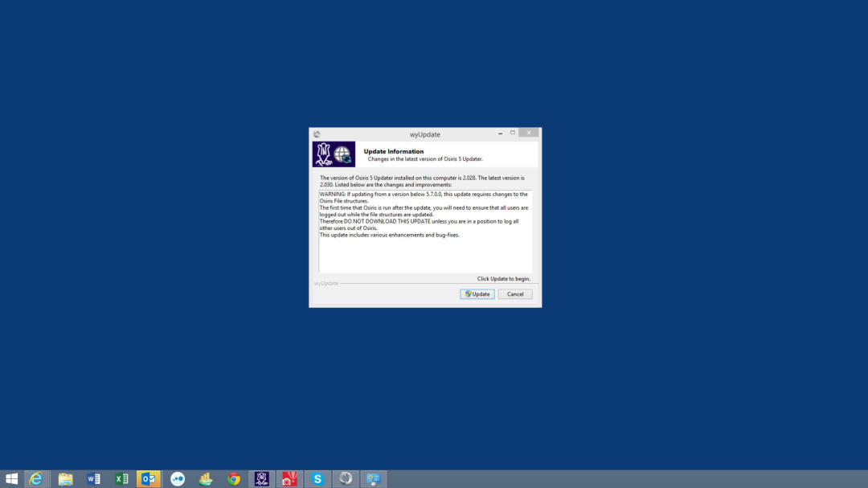The height and width of the screenshot is (488, 868).
Task: Switch to wyUpdate gray circle taskbar icon
Action: tap(346, 479)
